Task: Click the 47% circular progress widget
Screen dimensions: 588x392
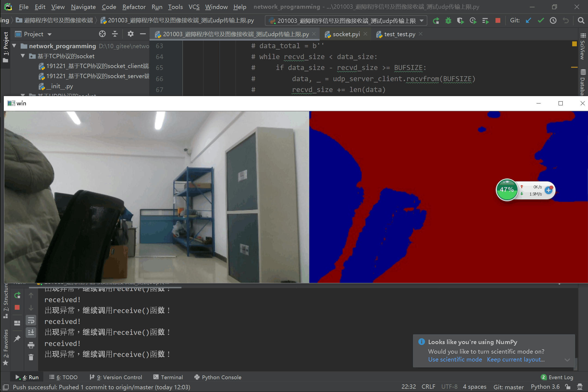Action: (507, 190)
